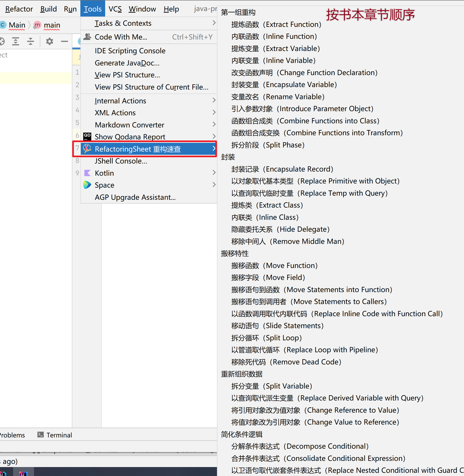Click the settings gear icon in project toolbar

[49, 41]
